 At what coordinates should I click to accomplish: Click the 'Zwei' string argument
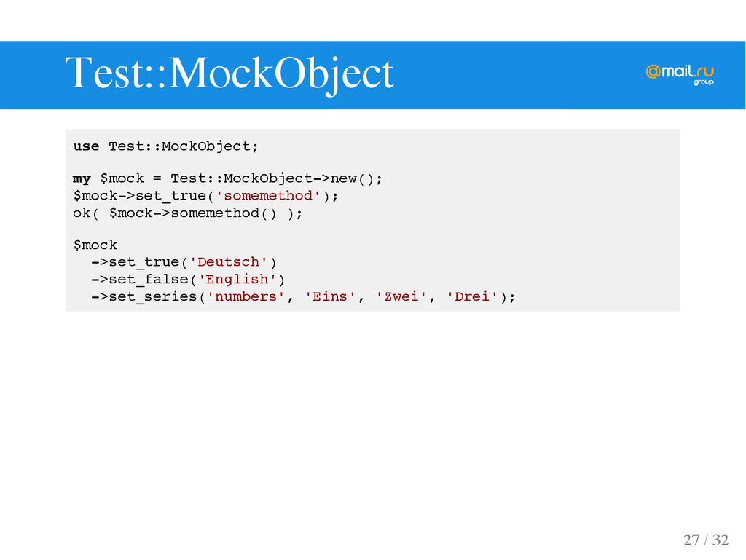pos(401,296)
